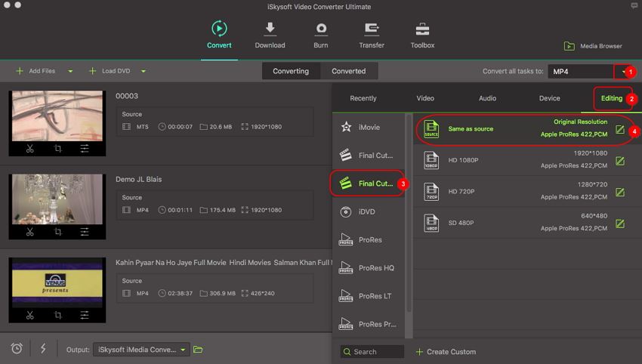Open feedback message icon in title bar

pyautogui.click(x=634, y=6)
